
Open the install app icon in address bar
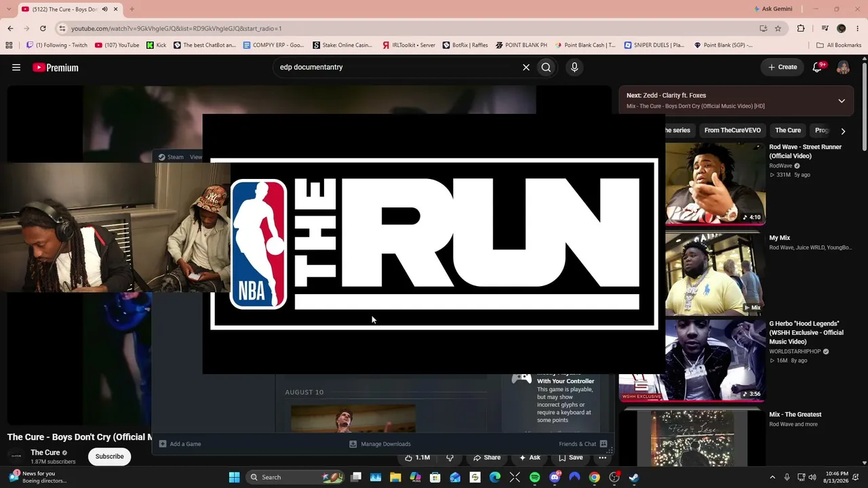(x=764, y=28)
